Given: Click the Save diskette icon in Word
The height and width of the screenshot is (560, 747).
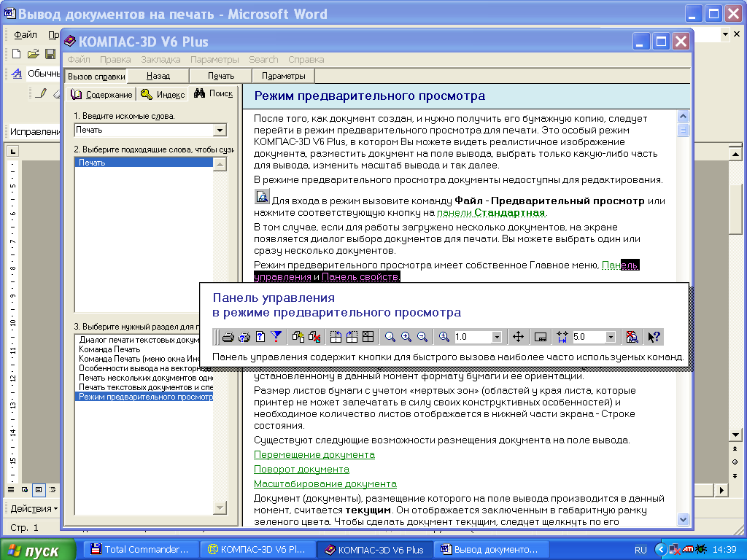Looking at the screenshot, I should (x=50, y=54).
